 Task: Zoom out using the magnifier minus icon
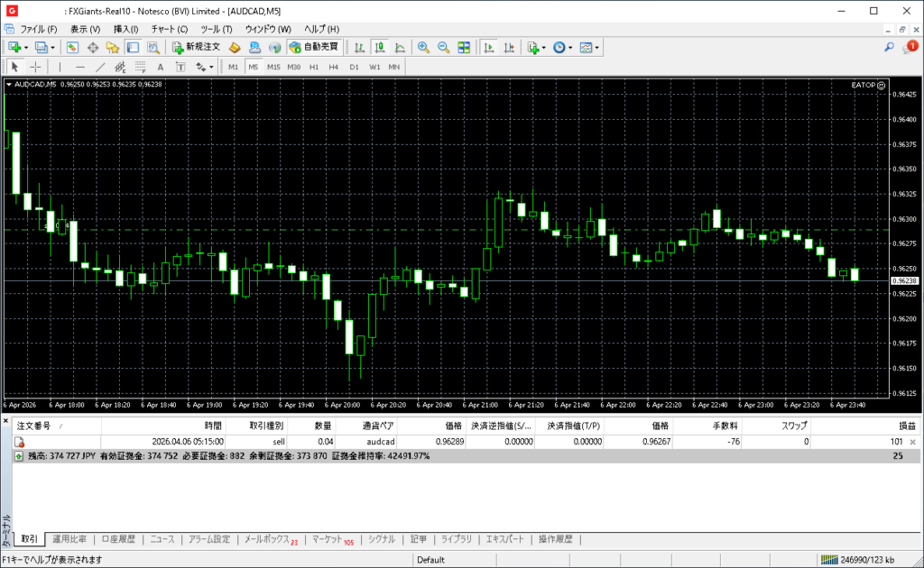pyautogui.click(x=443, y=47)
